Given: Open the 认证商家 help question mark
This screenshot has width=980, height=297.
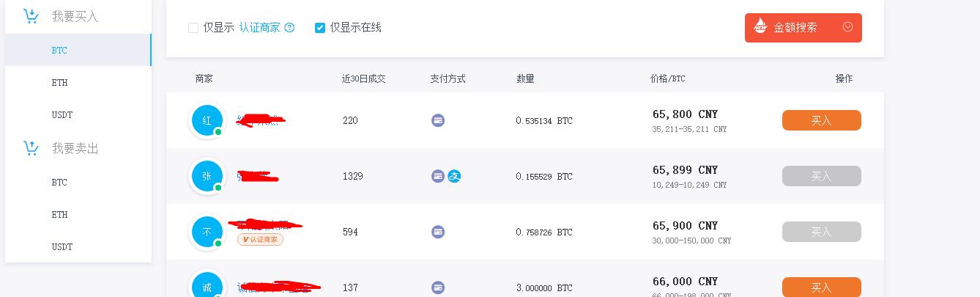Looking at the screenshot, I should pyautogui.click(x=289, y=28).
